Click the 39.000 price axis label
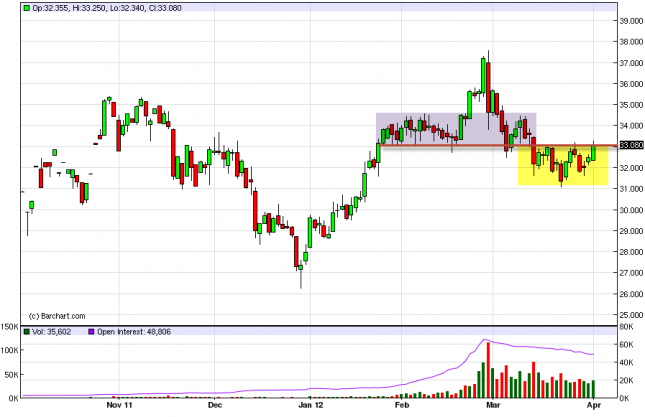Screen dimensions: 645x417 click(x=631, y=21)
